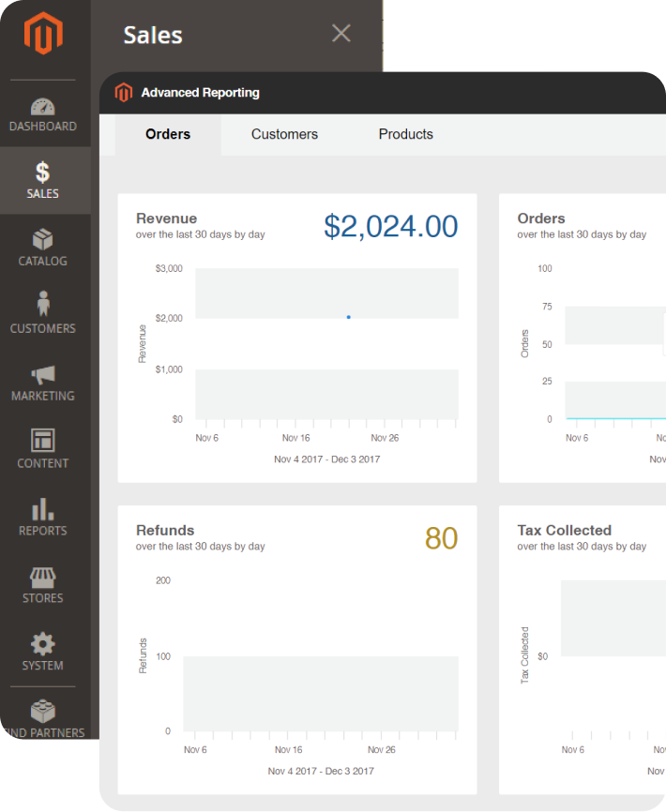Open the System gear icon
666x812 pixels.
click(43, 643)
